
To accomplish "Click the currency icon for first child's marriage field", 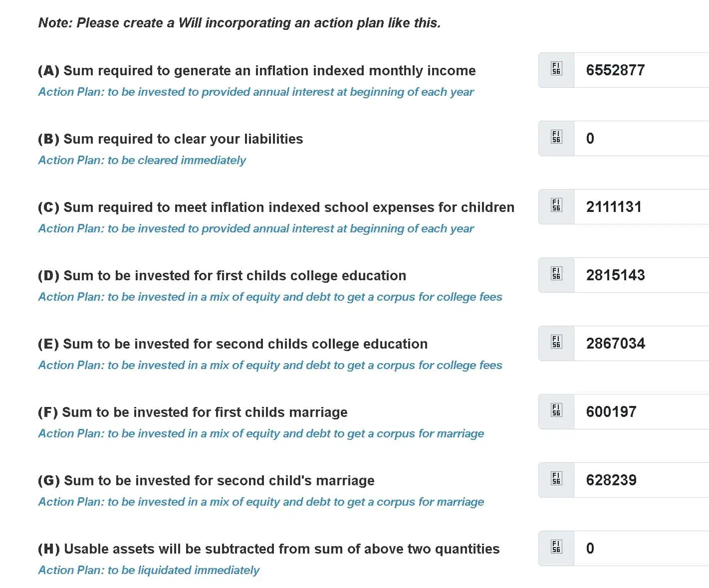I will pos(555,411).
